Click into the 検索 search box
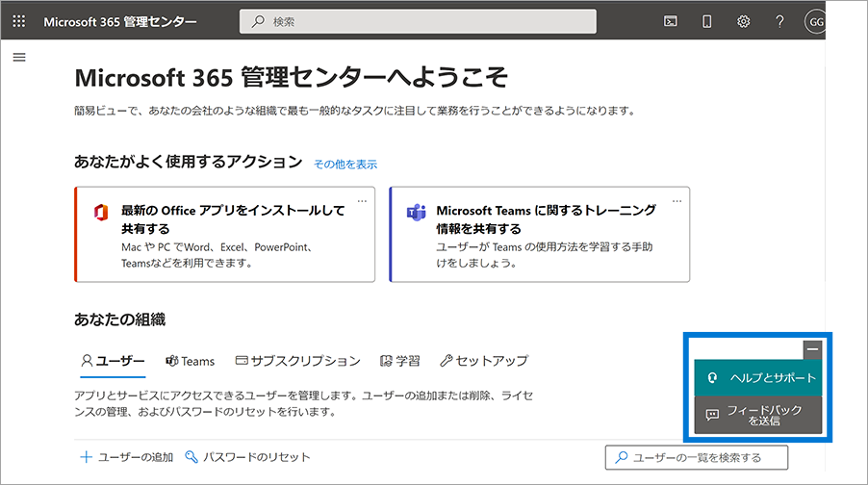Screen dimensions: 868x485 point(418,21)
